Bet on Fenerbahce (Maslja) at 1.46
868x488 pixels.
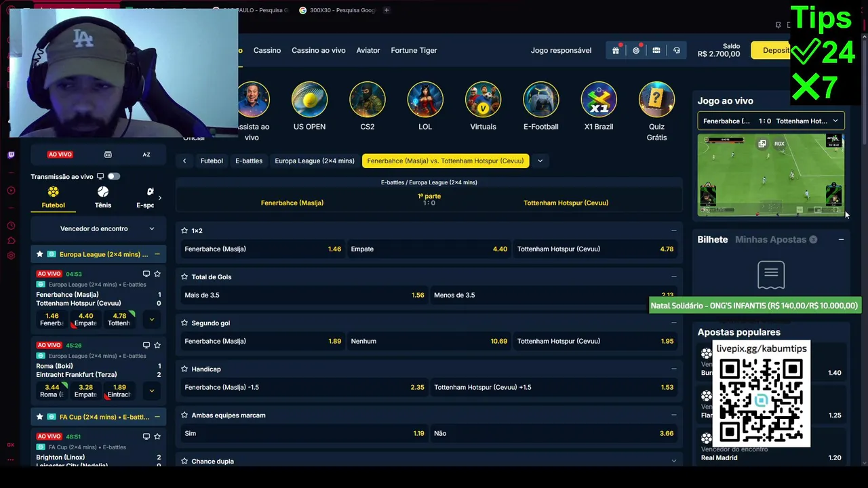coord(262,249)
